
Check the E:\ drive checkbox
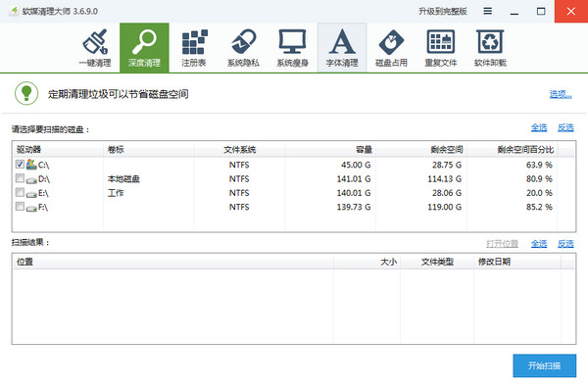click(x=20, y=192)
